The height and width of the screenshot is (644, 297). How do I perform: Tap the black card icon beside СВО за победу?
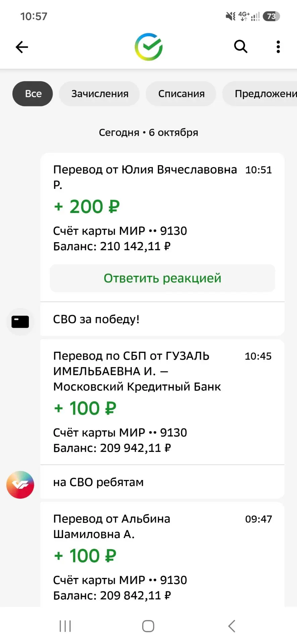[x=20, y=322]
